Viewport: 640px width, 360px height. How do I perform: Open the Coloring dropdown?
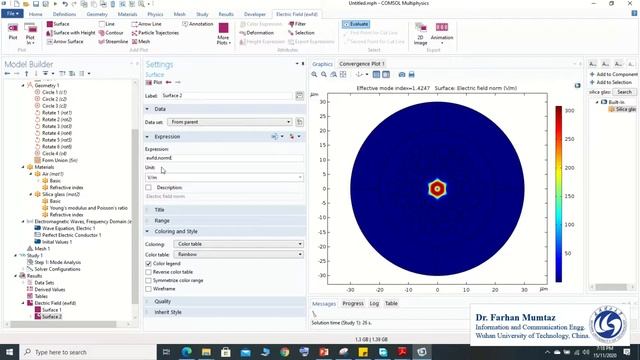238,244
